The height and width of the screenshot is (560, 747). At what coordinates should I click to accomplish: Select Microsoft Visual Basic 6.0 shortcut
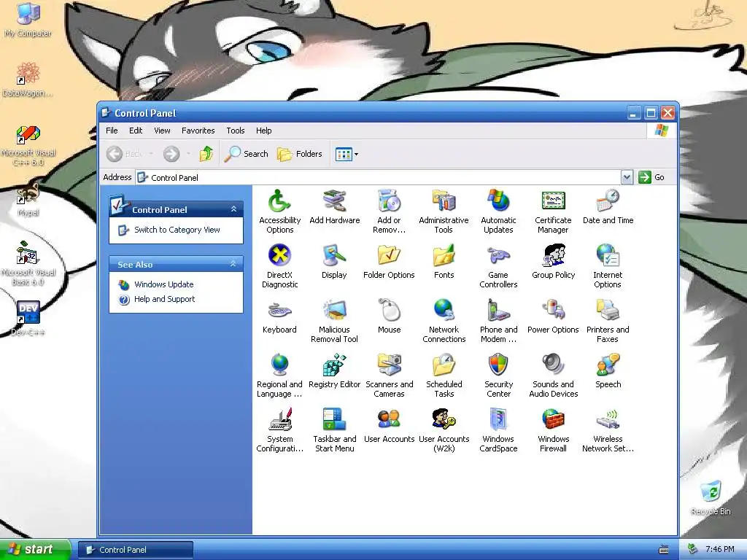pos(28,263)
